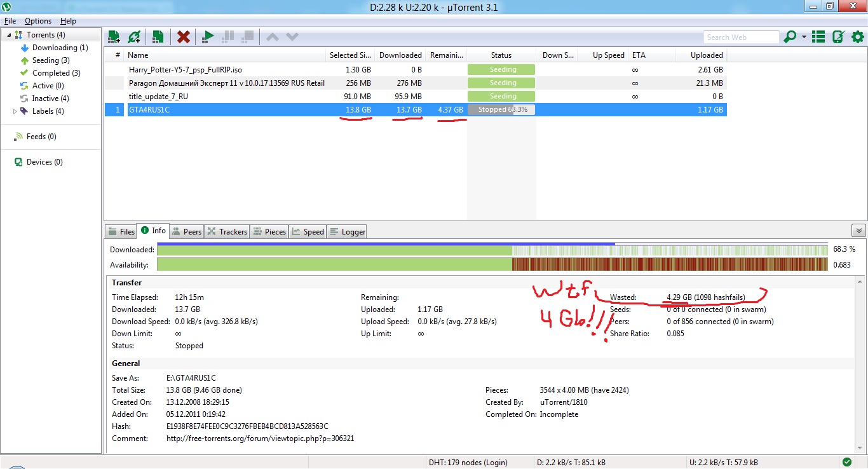Switch to the Speed tab

308,232
